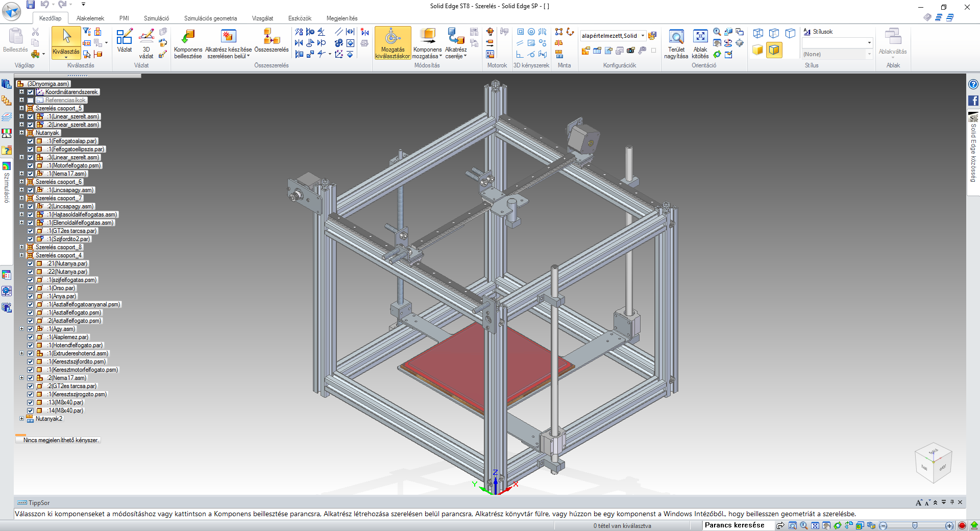The image size is (980, 531).
Task: Open the Vizsgálat ribbon tab
Action: 262,18
